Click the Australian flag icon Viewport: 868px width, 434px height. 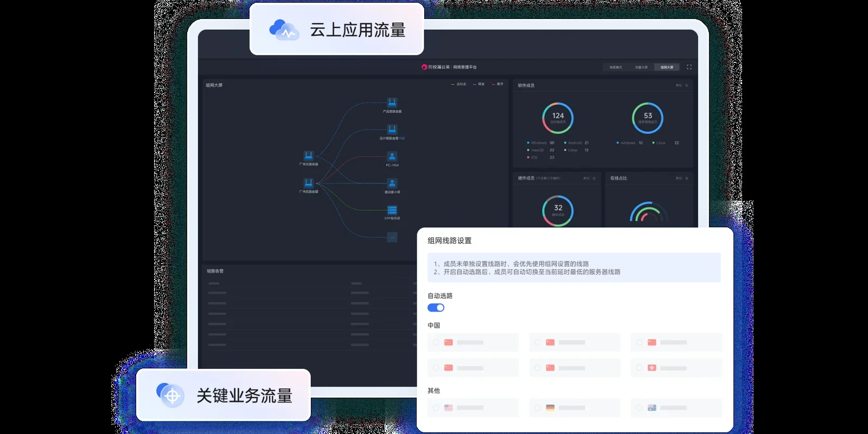point(652,407)
